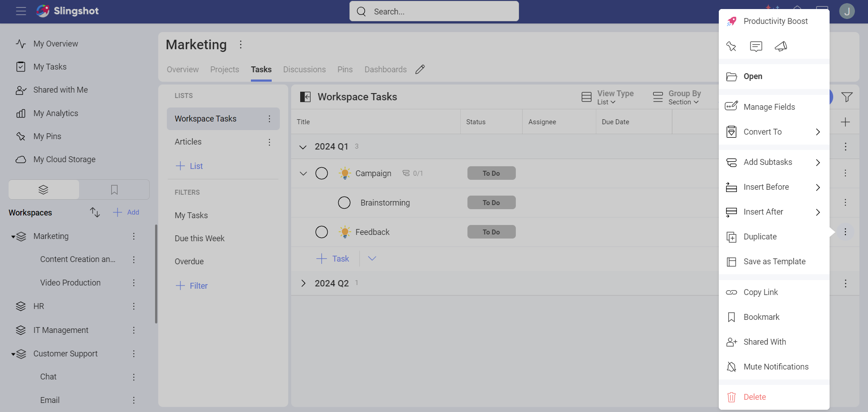Click pin icon under Productivity Boost

731,46
